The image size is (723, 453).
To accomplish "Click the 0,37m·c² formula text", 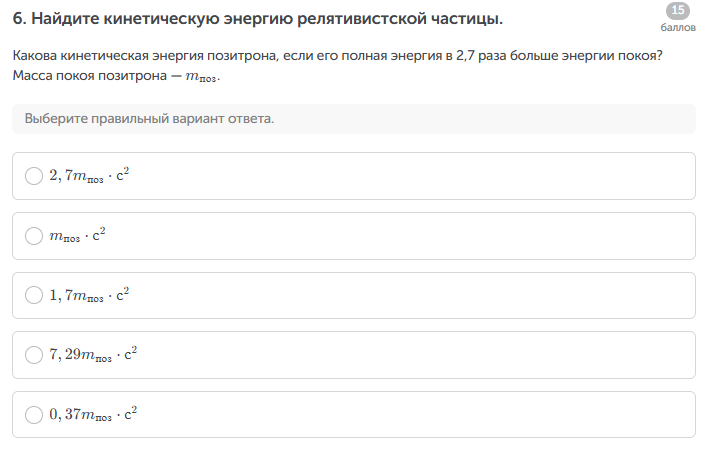I will coord(93,414).
